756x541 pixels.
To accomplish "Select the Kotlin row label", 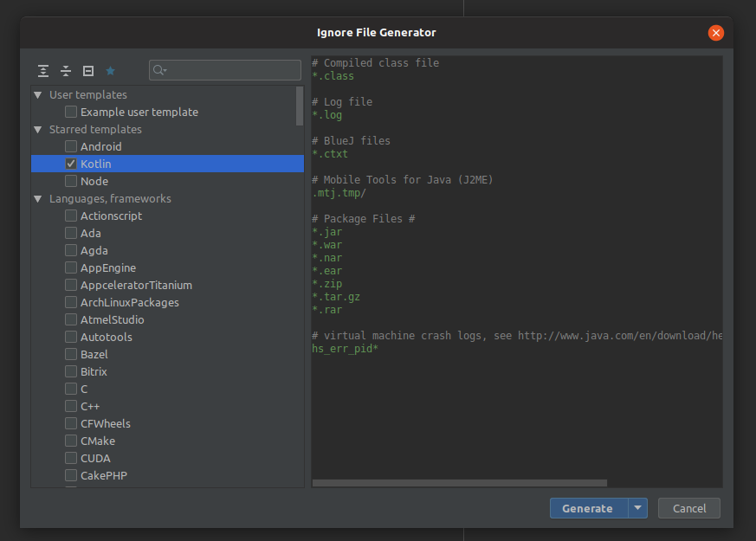I will pos(95,164).
